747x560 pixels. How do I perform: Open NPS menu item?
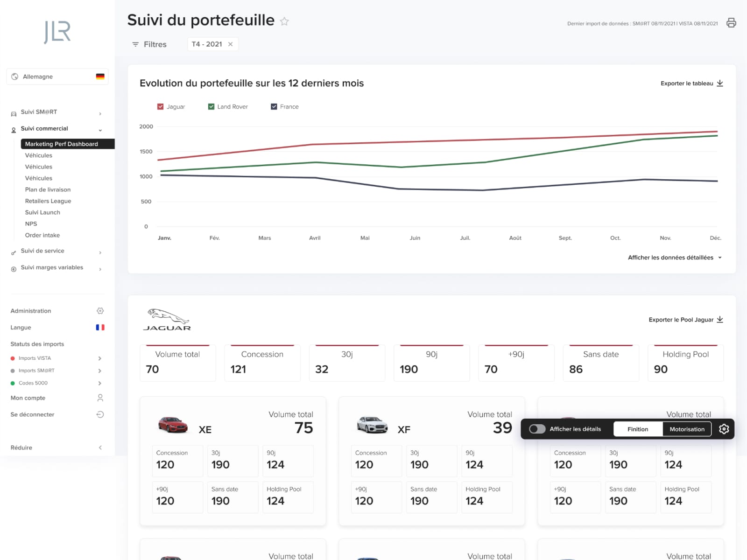pos(31,224)
